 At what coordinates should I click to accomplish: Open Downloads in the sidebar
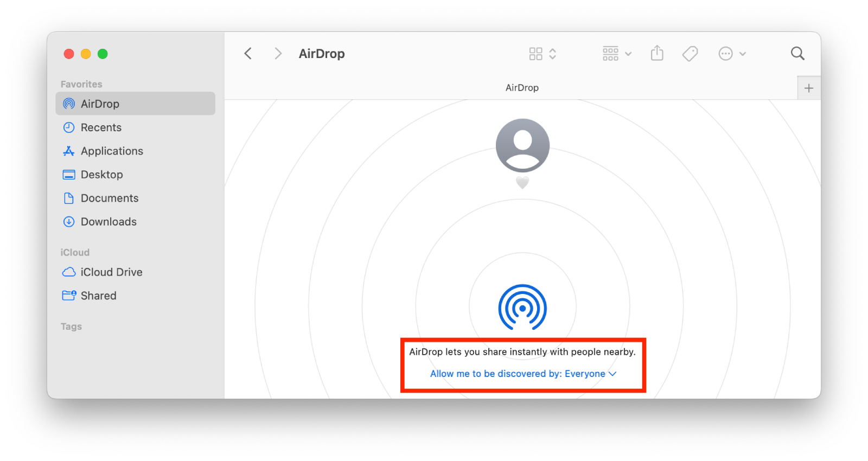pos(136,222)
